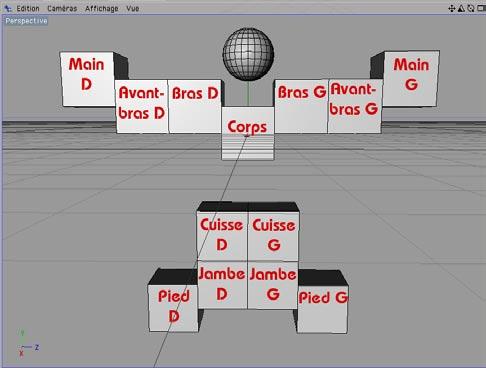486x368 pixels.
Task: Select the Corps cube
Action: click(248, 133)
